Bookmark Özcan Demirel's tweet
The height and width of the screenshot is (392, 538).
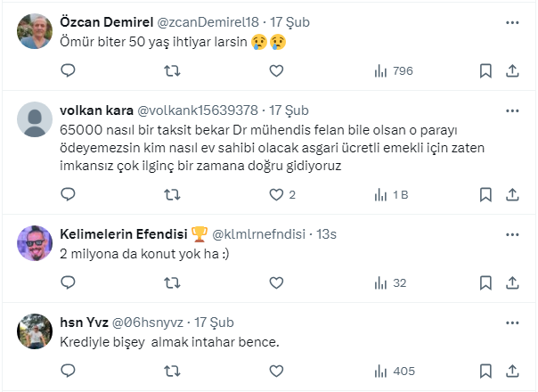485,70
